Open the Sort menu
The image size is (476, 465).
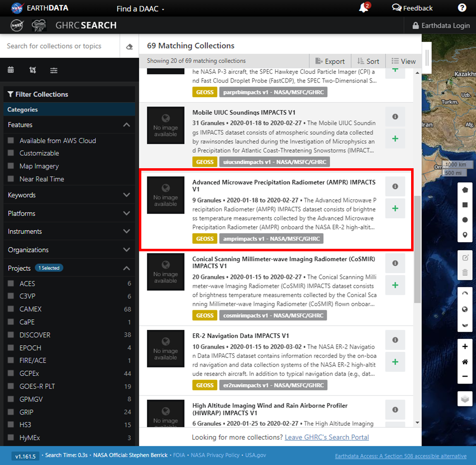pyautogui.click(x=368, y=61)
